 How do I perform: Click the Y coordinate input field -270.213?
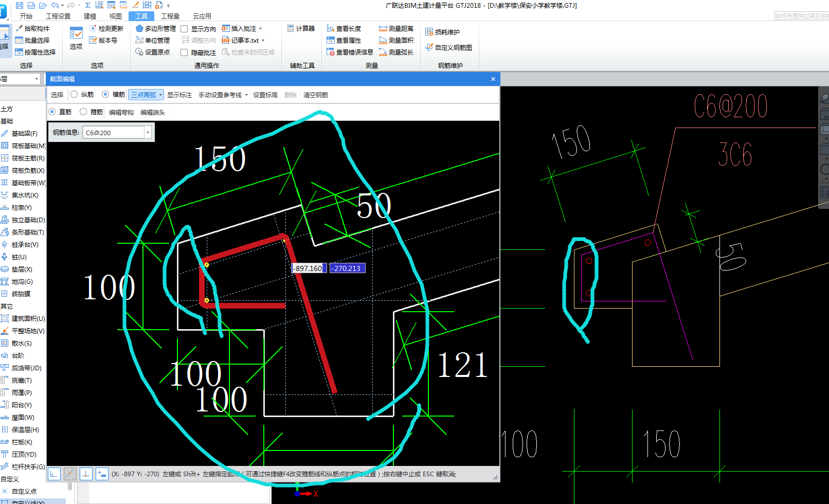pyautogui.click(x=347, y=268)
